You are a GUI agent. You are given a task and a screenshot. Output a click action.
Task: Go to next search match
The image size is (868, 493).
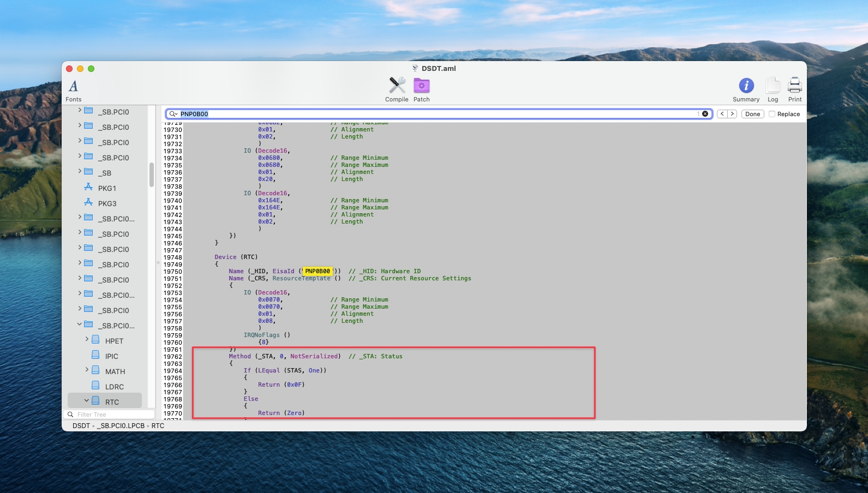[x=732, y=114]
